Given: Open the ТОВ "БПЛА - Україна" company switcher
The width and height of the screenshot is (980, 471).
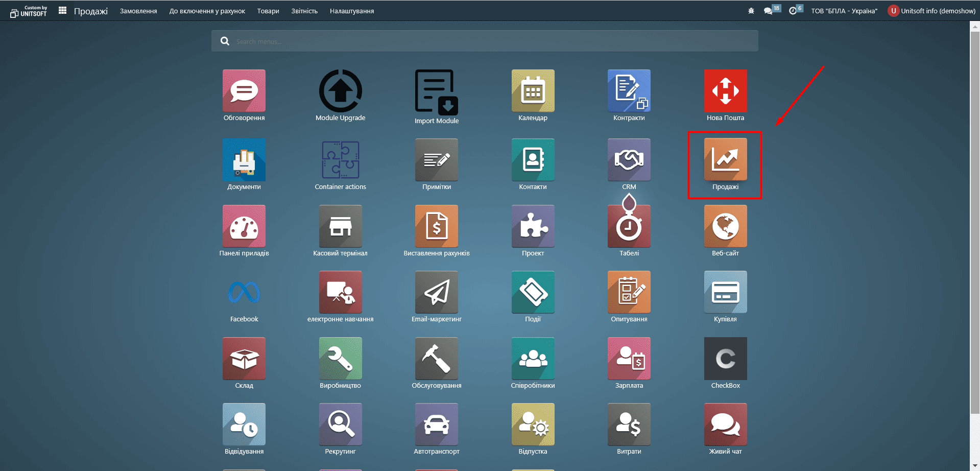Looking at the screenshot, I should [844, 11].
